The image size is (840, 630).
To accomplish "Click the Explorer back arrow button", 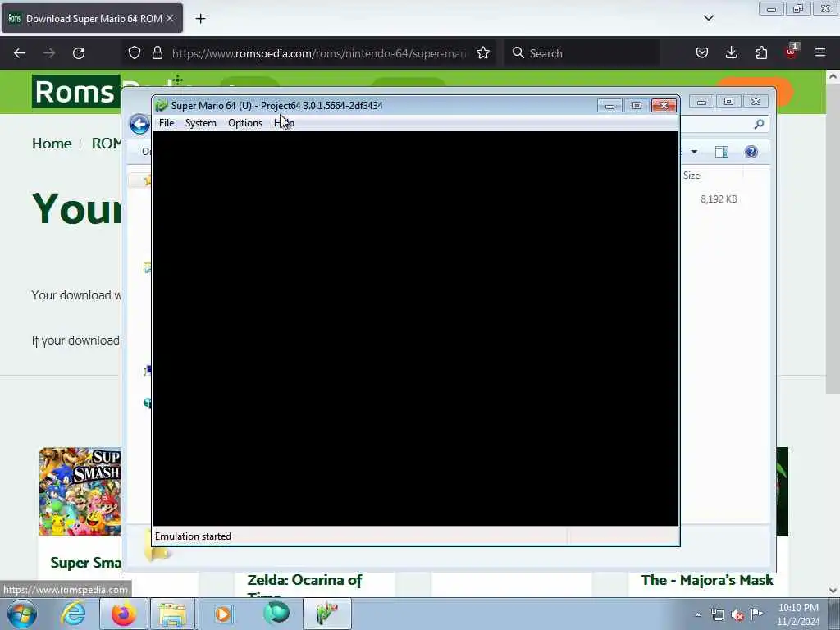I will [139, 125].
